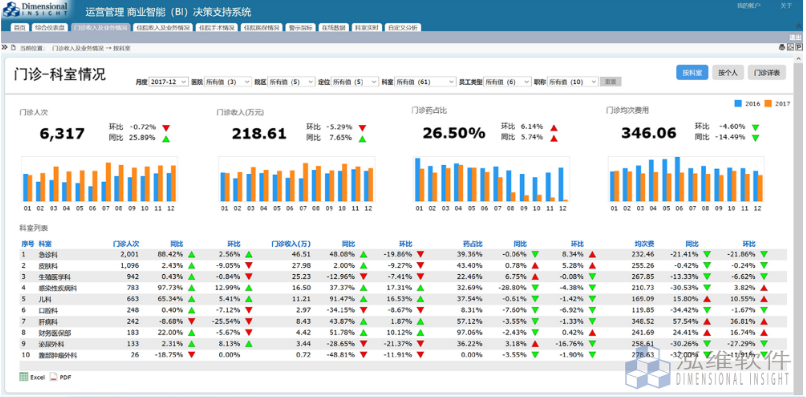Click the double-arrow expand icon near breadcrumb
Screen dimensions: 806x397
pos(5,47)
